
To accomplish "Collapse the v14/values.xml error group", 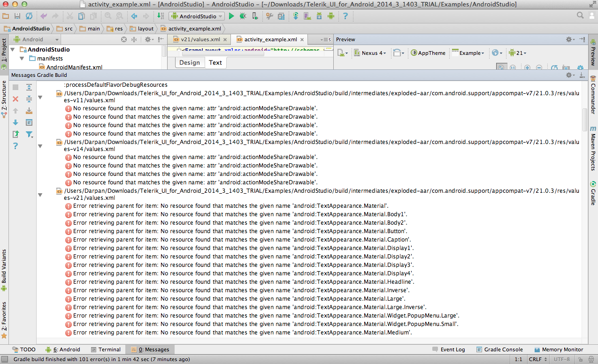I will tap(40, 146).
